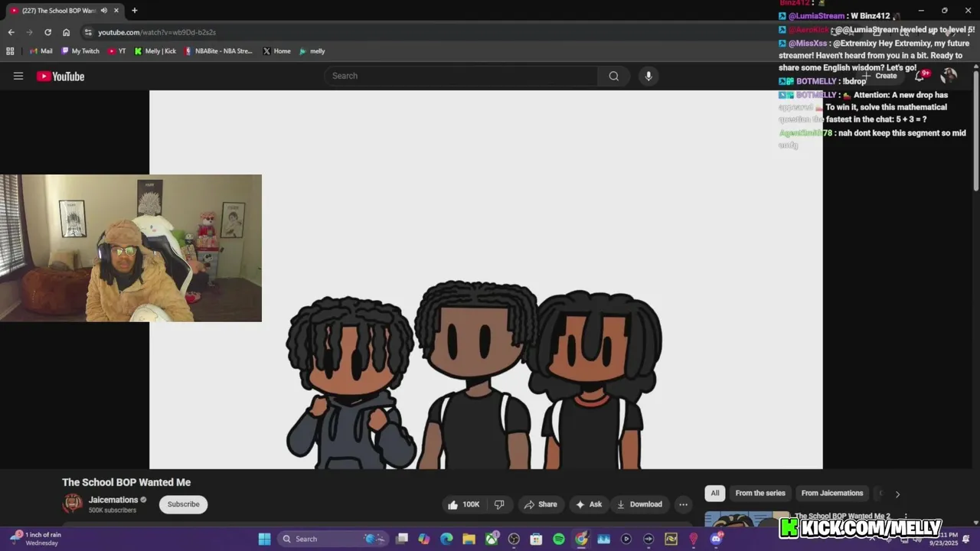The image size is (980, 551).
Task: Open the browser home page icon
Action: click(x=67, y=32)
